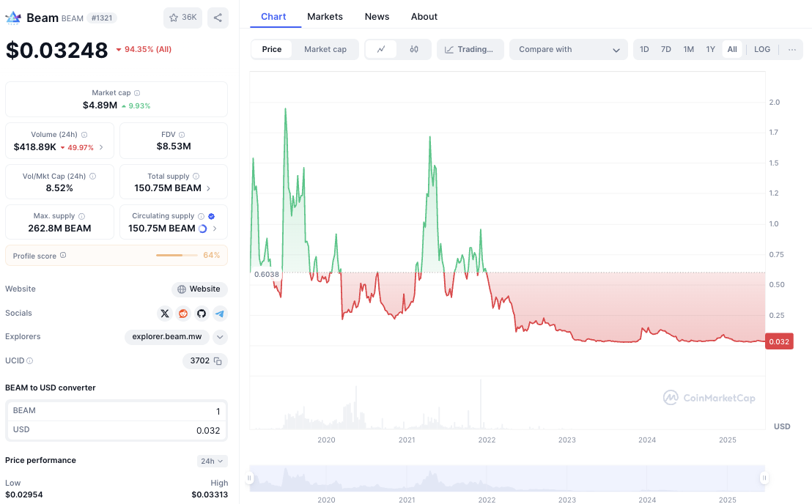Switch to the Markets tab

click(x=325, y=17)
